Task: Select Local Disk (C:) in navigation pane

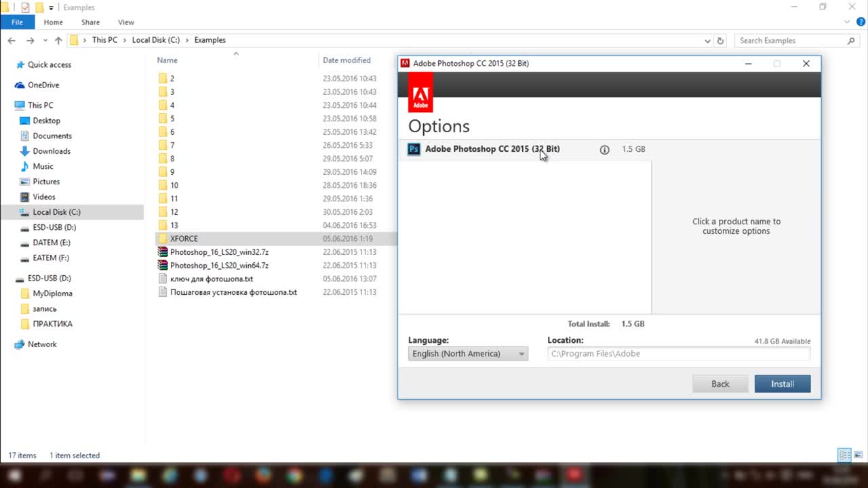Action: coord(56,212)
